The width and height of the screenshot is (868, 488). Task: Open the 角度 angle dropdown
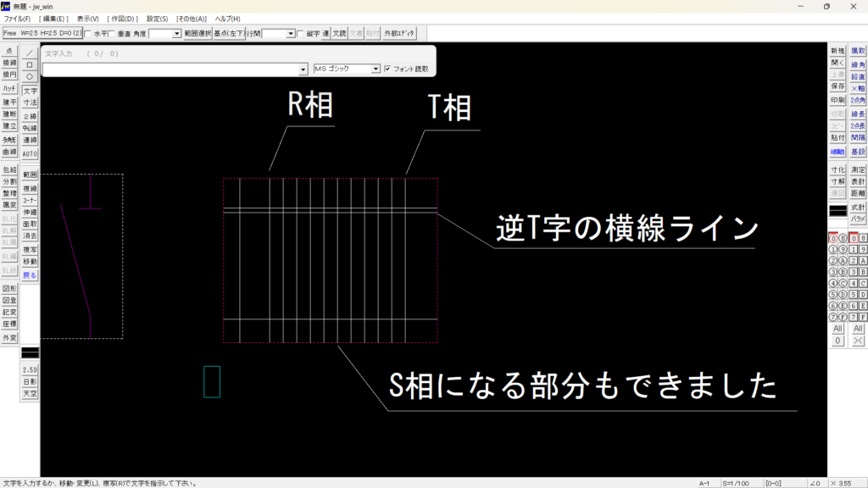point(177,34)
